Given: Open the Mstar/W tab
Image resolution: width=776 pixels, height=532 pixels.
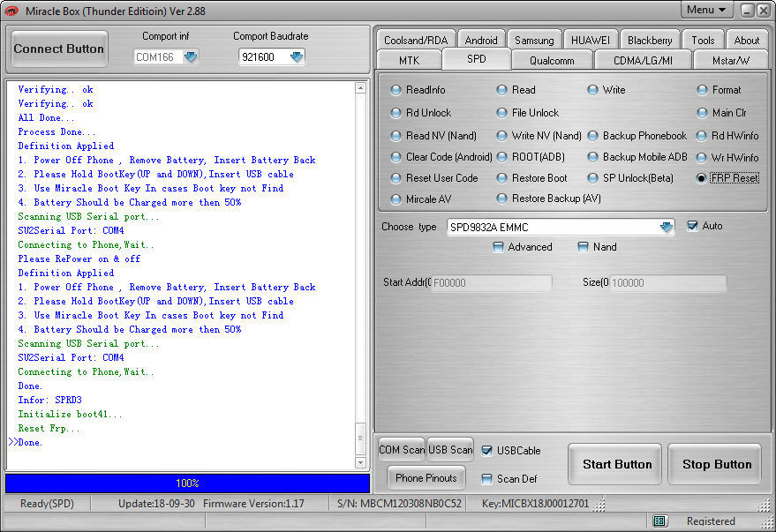Looking at the screenshot, I should coord(731,60).
